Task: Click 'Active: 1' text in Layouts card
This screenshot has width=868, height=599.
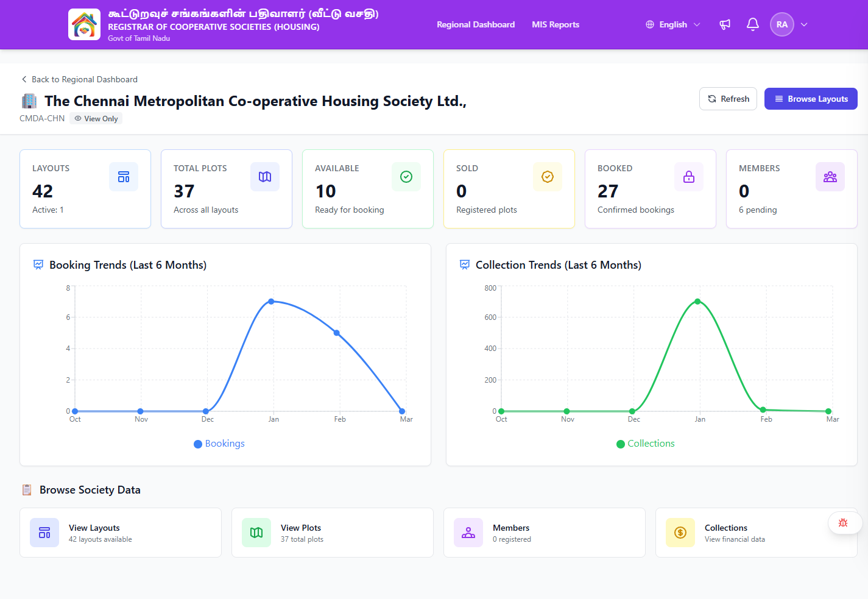Action: (x=48, y=210)
